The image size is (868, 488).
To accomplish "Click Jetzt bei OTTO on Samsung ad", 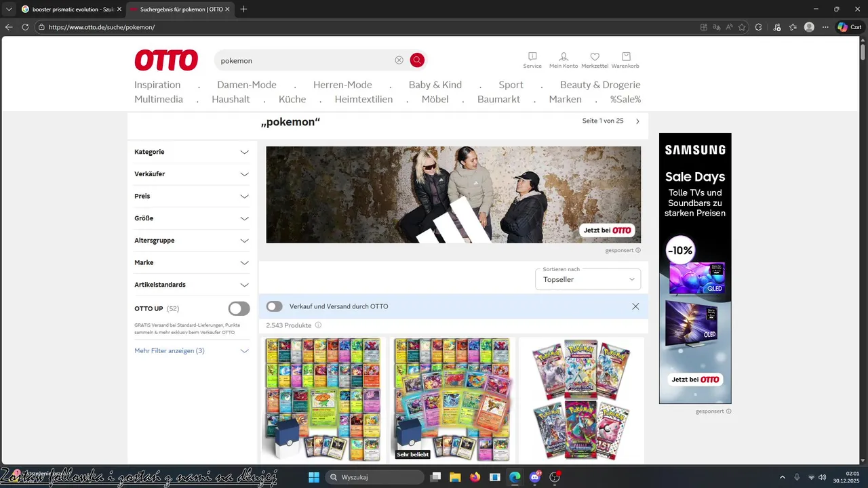I will (695, 380).
